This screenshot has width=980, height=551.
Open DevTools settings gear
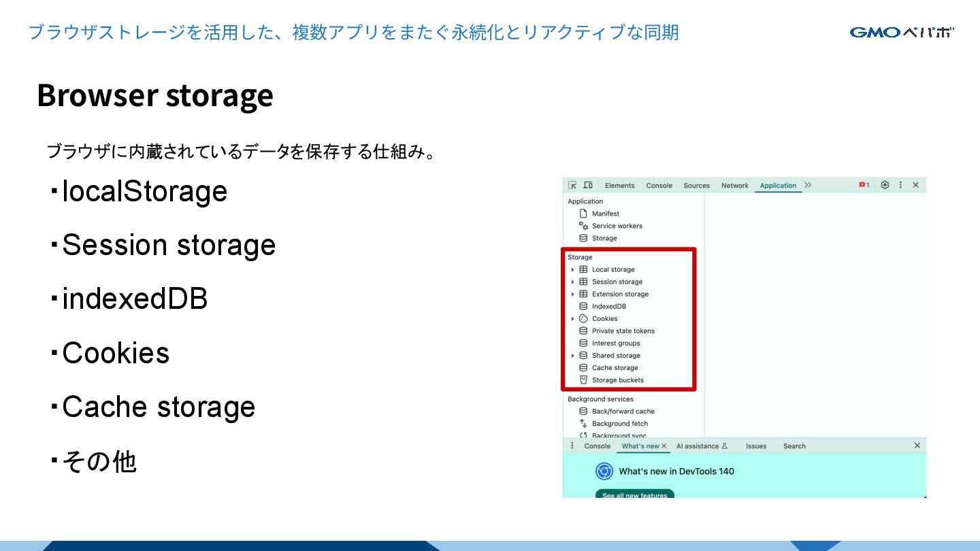click(885, 185)
